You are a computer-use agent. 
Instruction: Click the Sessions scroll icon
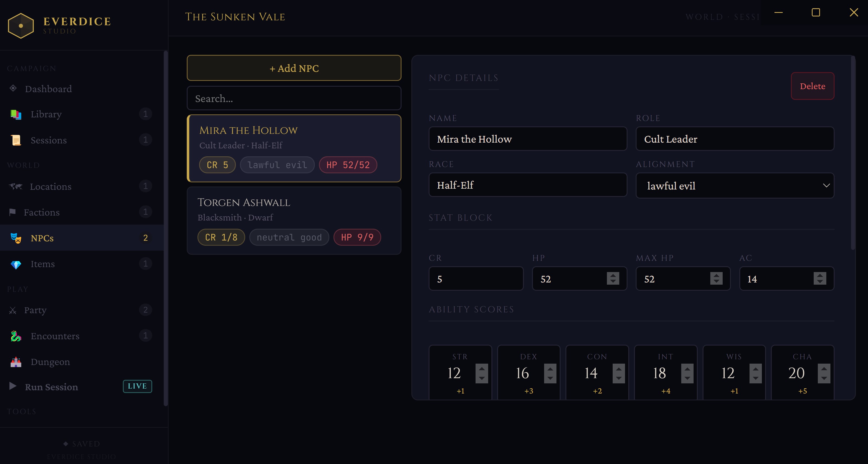pyautogui.click(x=16, y=140)
